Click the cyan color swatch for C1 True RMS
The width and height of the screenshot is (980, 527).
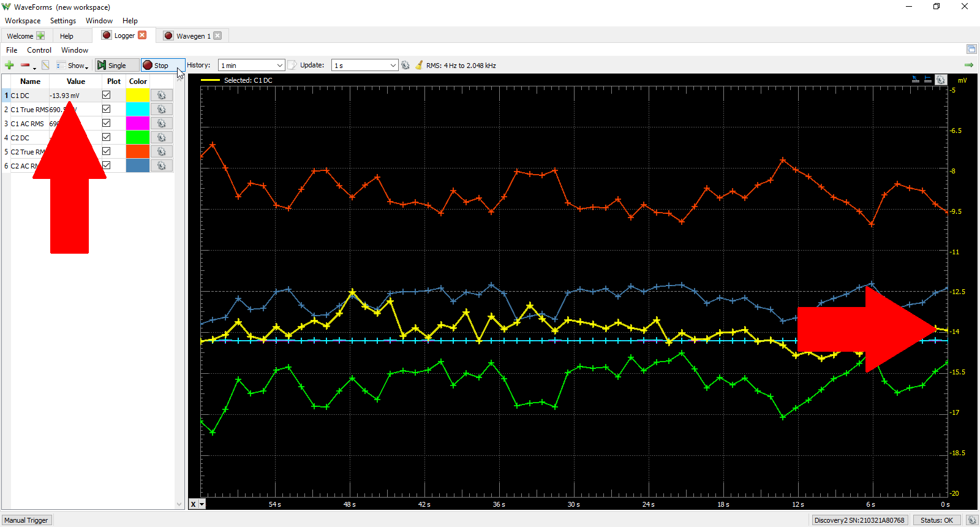pyautogui.click(x=137, y=109)
